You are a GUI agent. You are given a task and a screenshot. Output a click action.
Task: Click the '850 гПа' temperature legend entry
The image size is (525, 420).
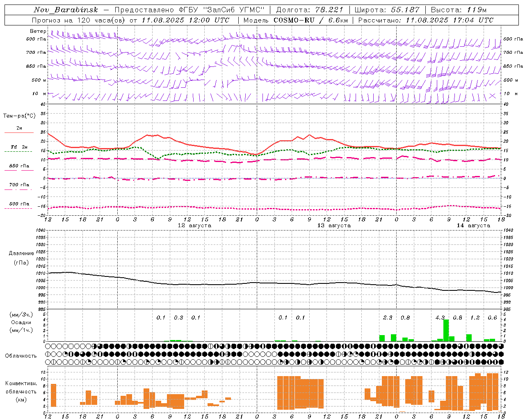(19, 166)
